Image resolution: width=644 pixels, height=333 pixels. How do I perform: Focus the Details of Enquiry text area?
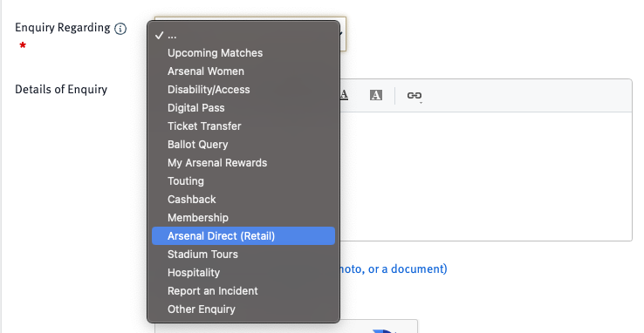pos(486,176)
